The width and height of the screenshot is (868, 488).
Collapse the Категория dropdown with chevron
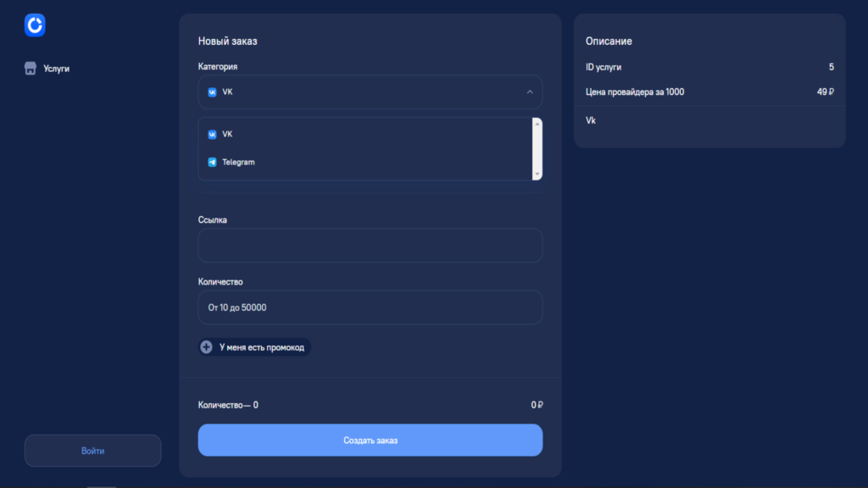click(x=370, y=91)
